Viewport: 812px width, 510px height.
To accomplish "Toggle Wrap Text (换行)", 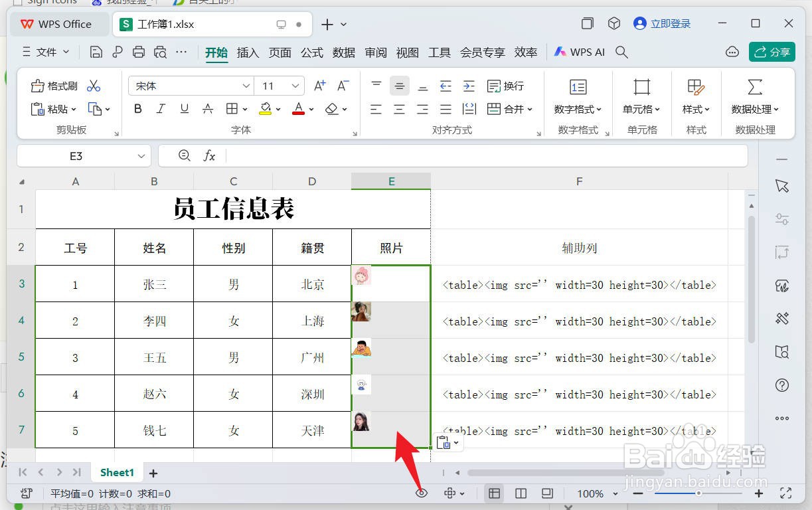I will [x=506, y=86].
